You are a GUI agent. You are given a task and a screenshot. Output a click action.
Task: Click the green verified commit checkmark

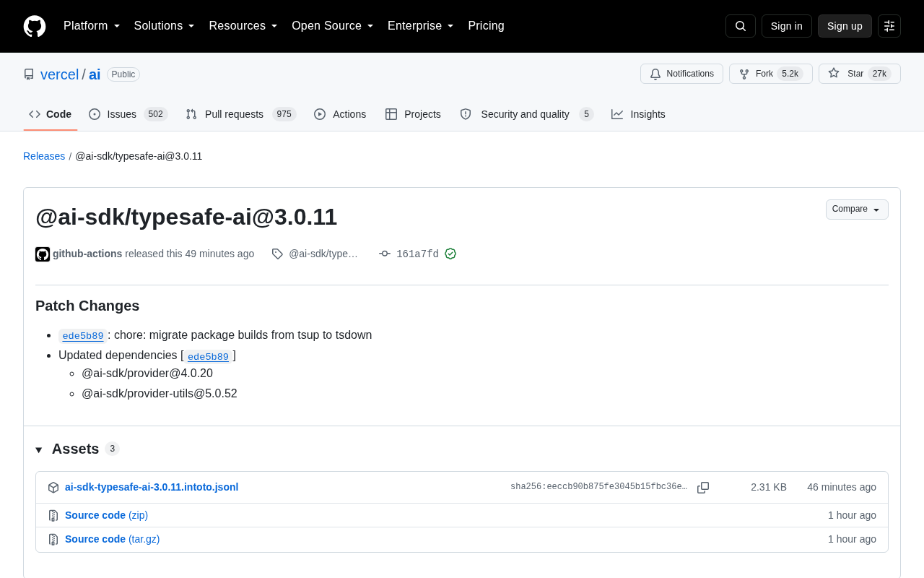click(450, 254)
